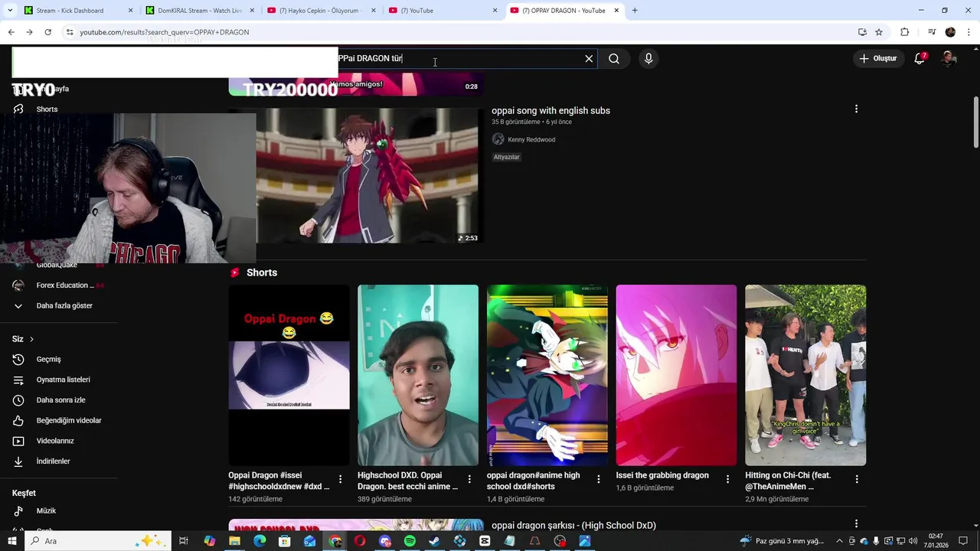
Task: Open oppai dragon şarkısı - (High School DxD)
Action: coord(573,526)
